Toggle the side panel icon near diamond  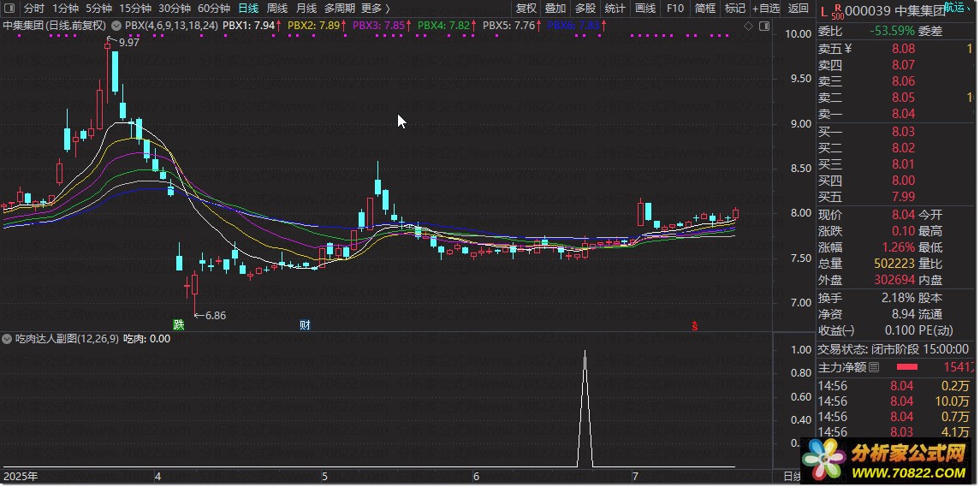click(x=763, y=26)
